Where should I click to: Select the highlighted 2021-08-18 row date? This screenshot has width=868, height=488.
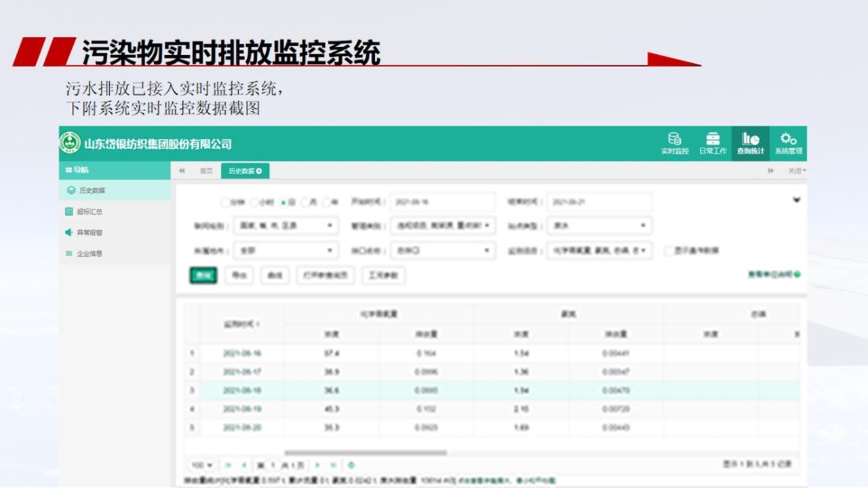[x=242, y=390]
